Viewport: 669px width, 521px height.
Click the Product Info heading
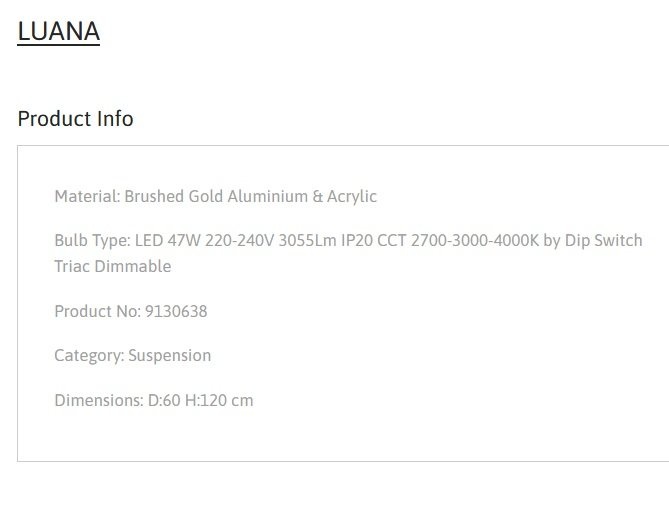pyautogui.click(x=76, y=119)
